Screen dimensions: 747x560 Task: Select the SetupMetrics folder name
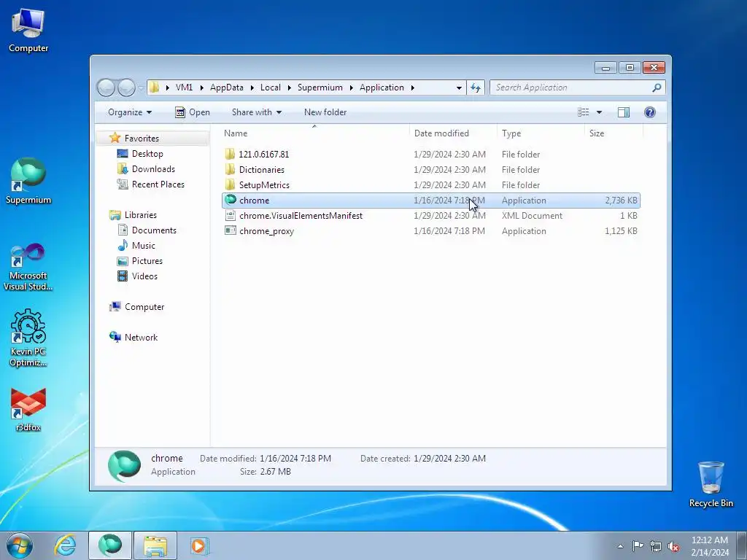(x=264, y=184)
